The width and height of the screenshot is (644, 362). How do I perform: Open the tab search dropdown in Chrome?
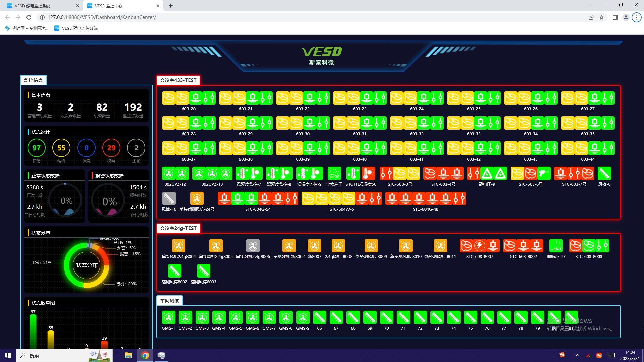590,5
